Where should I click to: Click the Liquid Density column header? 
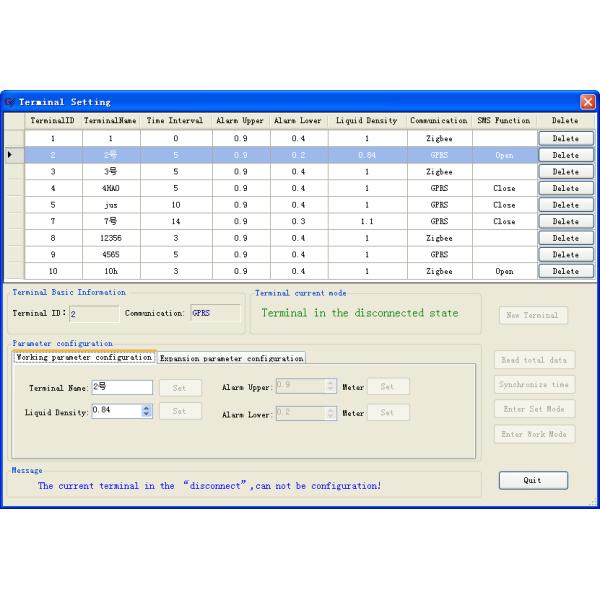pos(366,120)
